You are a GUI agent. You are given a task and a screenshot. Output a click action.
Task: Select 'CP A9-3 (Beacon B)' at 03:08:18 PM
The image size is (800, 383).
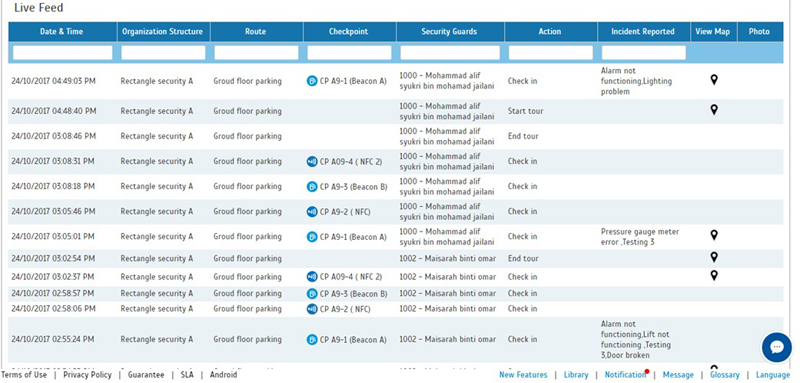[x=354, y=187]
